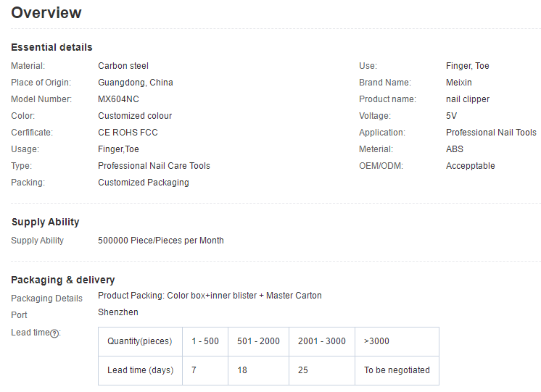Select the 1 - 500 quantity cell
Image resolution: width=541 pixels, height=392 pixels.
coord(205,341)
